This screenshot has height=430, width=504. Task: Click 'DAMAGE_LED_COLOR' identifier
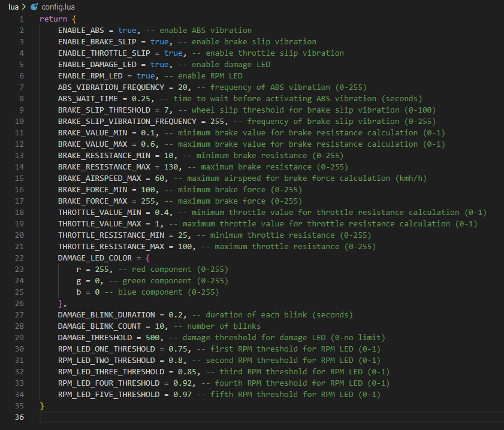point(95,258)
